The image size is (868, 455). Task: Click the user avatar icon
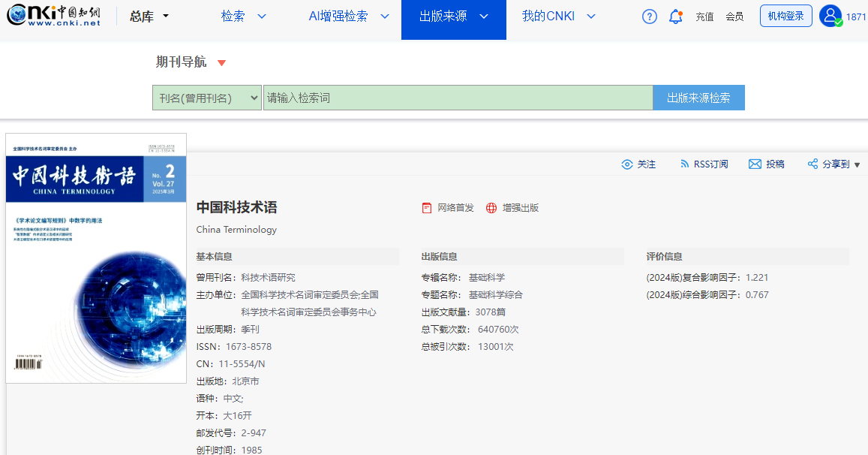click(830, 16)
